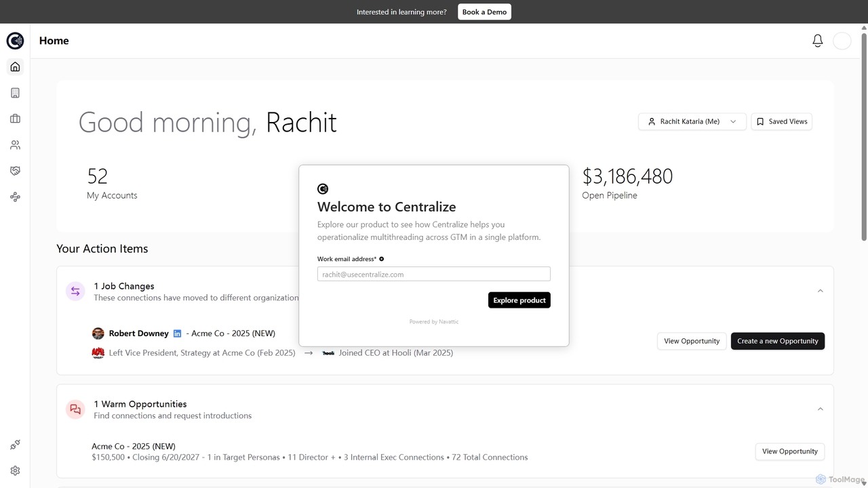Click View Opportunity for Robert Downey
Viewport: 868px width, 488px height.
pos(692,341)
